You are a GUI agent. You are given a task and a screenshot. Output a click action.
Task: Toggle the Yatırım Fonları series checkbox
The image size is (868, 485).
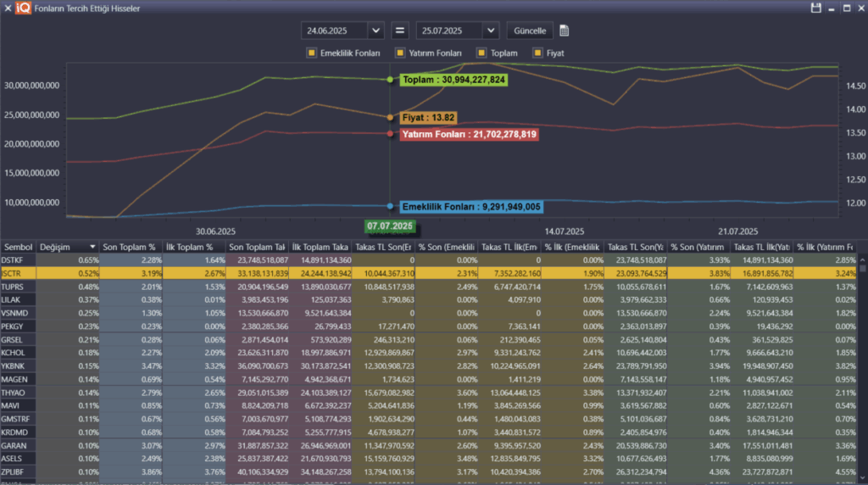tap(400, 53)
